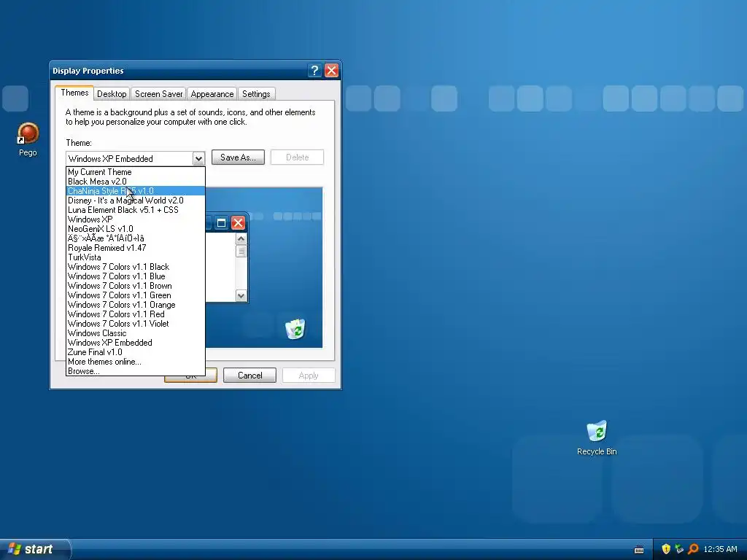
Task: Select Windows 7 Colors v1.1 Green
Action: click(135, 295)
